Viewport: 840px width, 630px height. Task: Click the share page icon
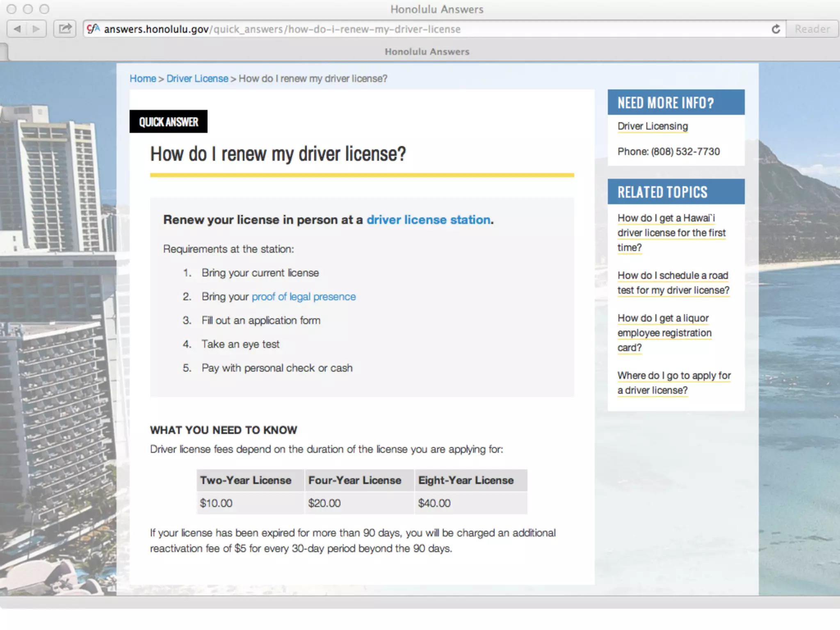[65, 29]
